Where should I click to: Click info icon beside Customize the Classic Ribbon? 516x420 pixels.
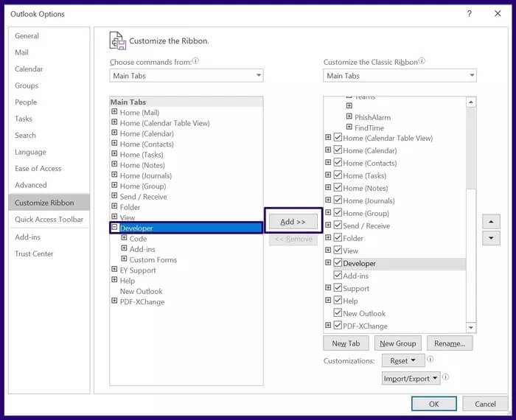422,62
